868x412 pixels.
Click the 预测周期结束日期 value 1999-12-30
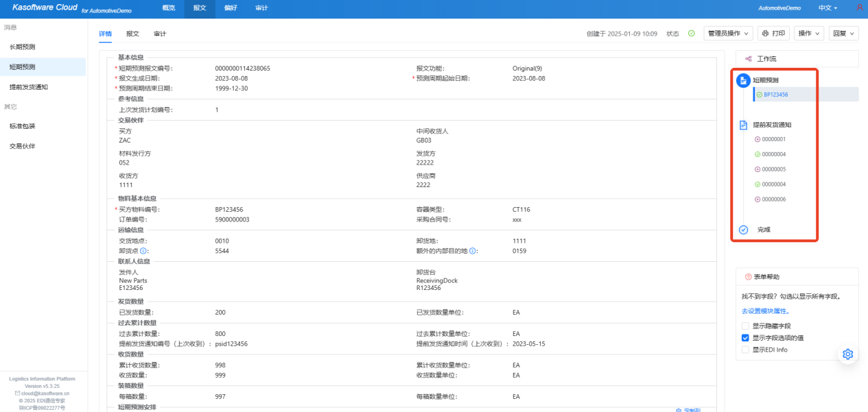click(x=231, y=88)
